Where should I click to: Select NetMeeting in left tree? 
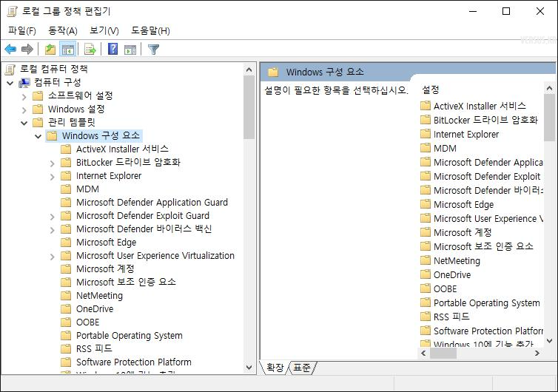pos(99,295)
